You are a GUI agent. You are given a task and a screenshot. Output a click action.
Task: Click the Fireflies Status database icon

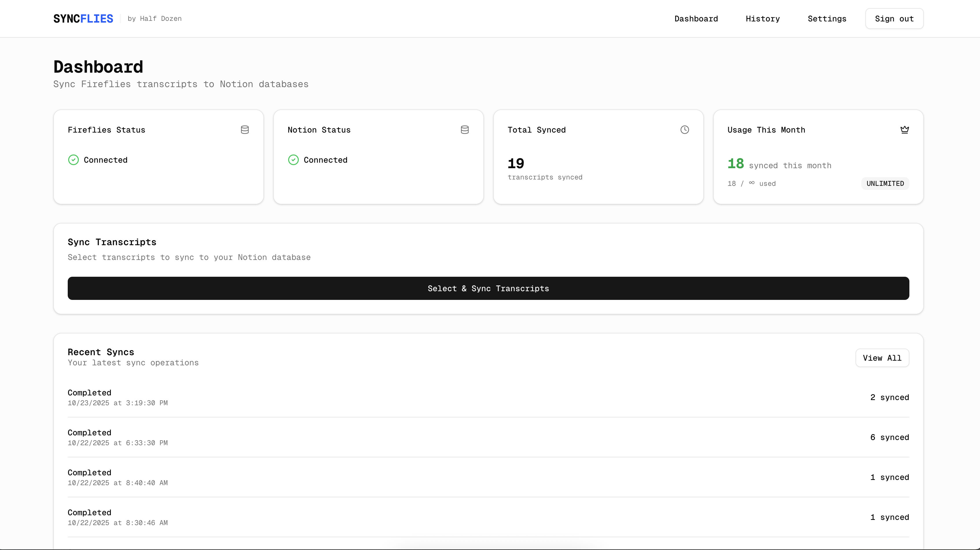[245, 130]
